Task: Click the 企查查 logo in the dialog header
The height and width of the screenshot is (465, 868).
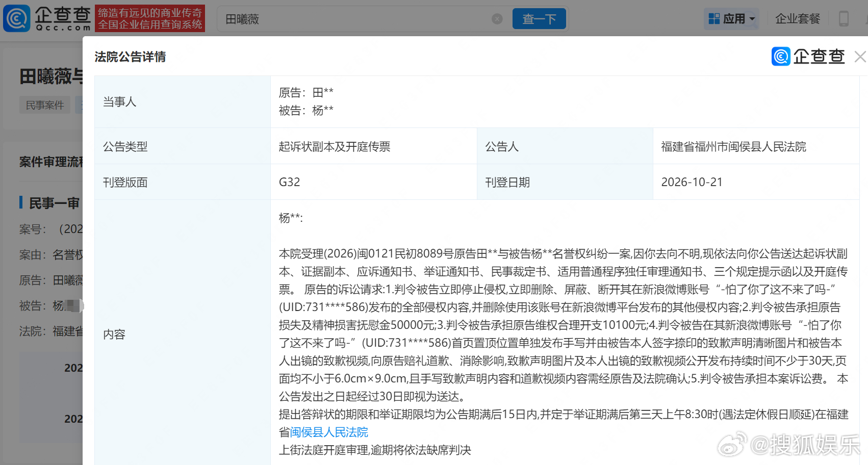Action: click(808, 56)
